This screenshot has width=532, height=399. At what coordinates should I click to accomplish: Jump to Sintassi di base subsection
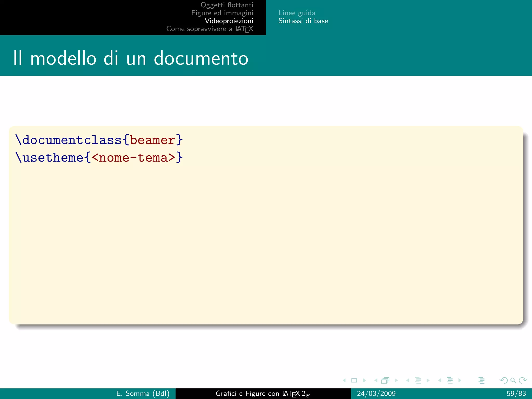tap(303, 21)
